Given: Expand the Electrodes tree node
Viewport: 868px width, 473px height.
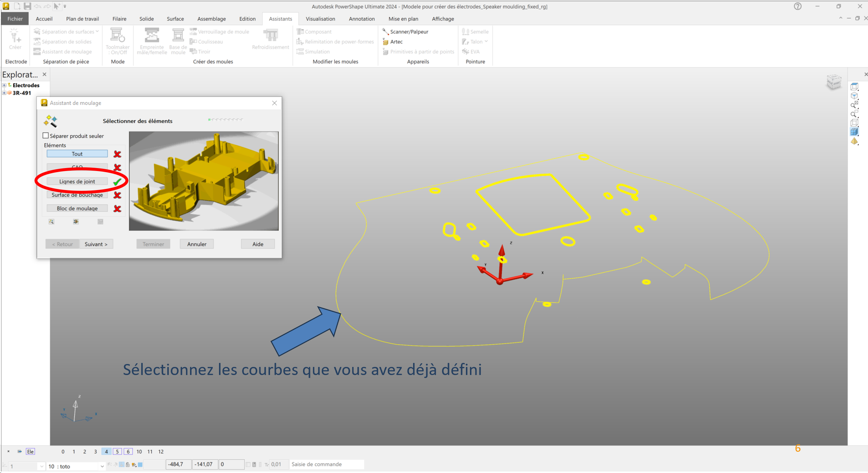Looking at the screenshot, I should pyautogui.click(x=4, y=85).
